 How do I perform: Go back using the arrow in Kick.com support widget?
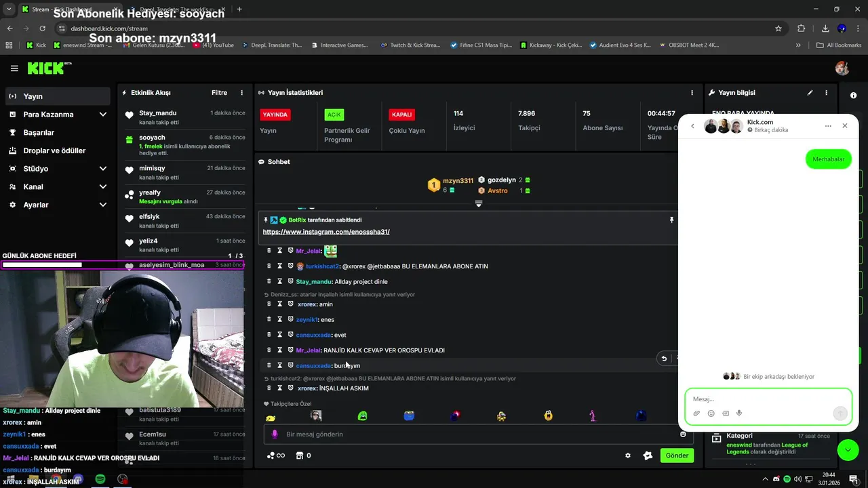692,126
